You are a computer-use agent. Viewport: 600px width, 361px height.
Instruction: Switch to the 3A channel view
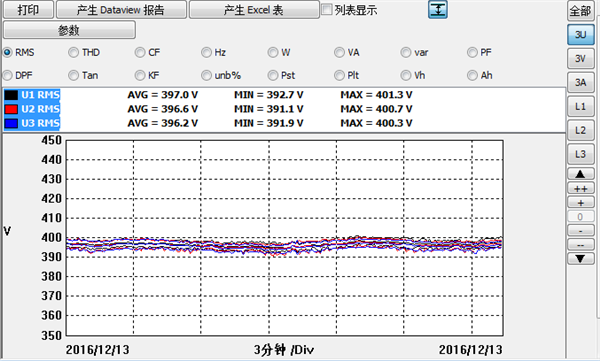580,82
